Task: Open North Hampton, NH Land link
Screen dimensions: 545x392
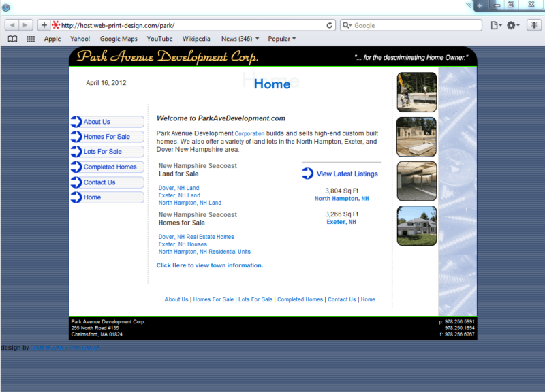Action: pos(190,203)
